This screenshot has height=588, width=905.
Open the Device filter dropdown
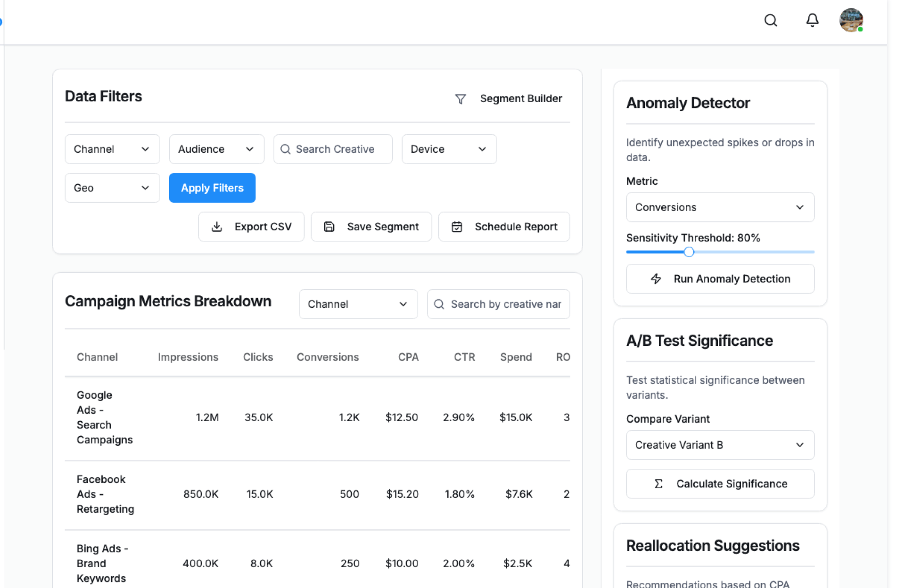coord(449,149)
